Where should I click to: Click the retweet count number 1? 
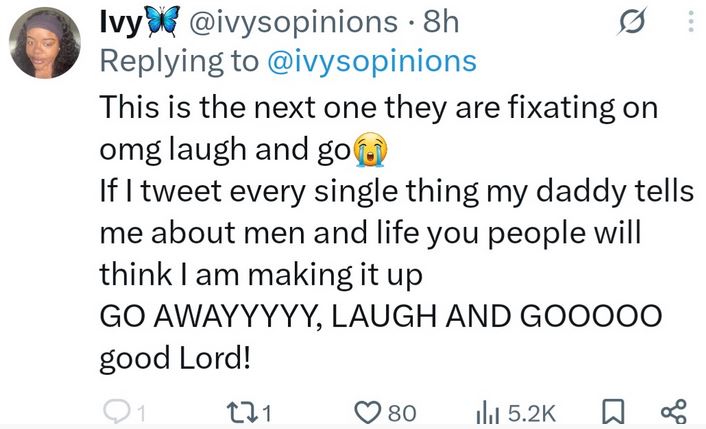tap(269, 412)
